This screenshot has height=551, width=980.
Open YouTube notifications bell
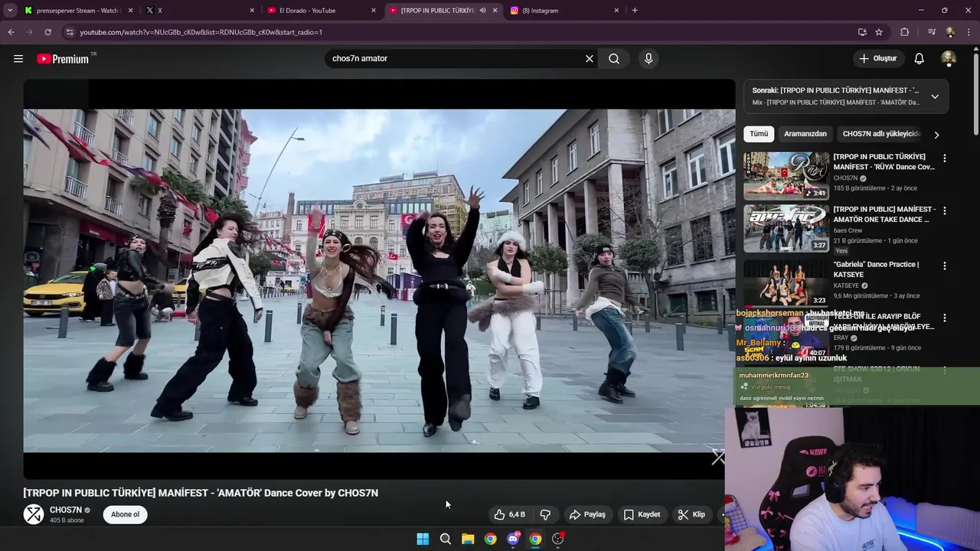tap(920, 58)
